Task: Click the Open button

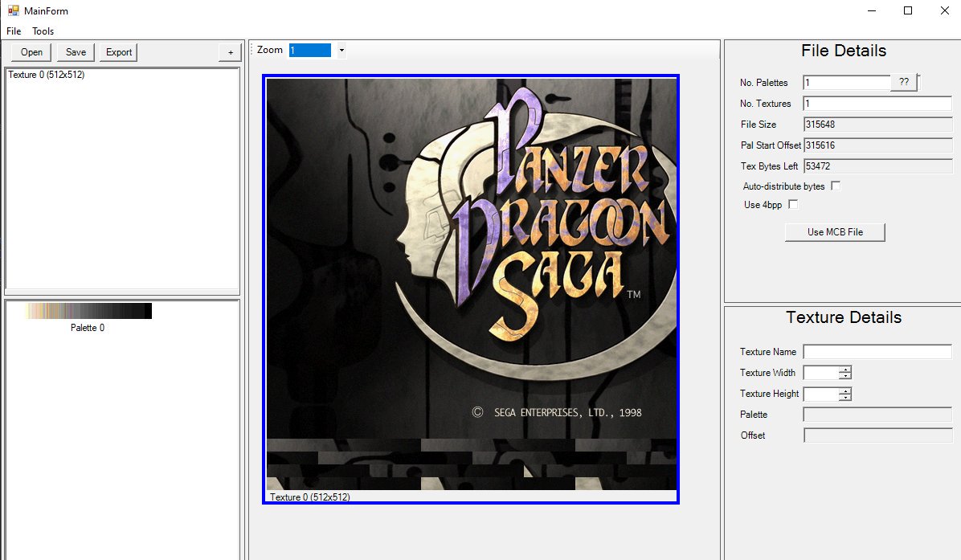Action: point(32,52)
